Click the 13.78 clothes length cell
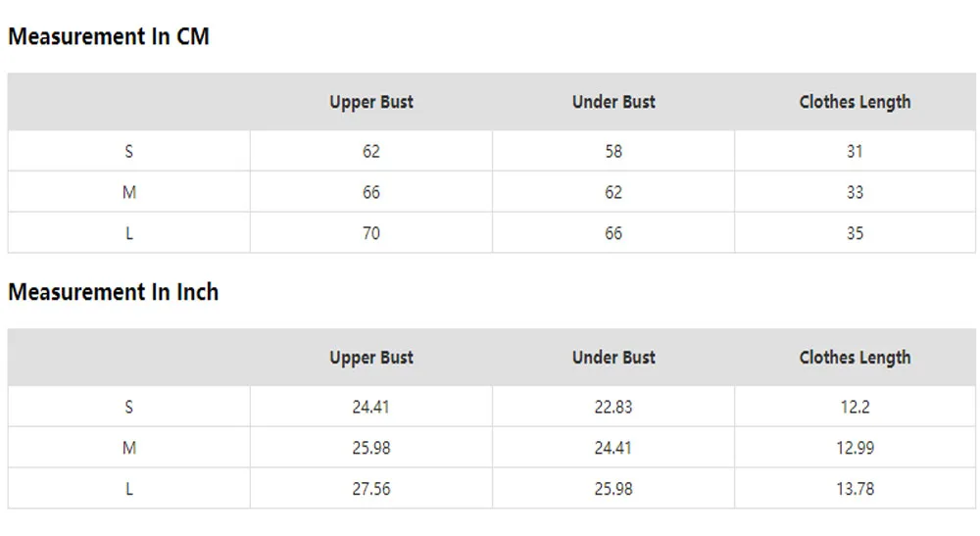Image resolution: width=980 pixels, height=536 pixels. tap(855, 489)
